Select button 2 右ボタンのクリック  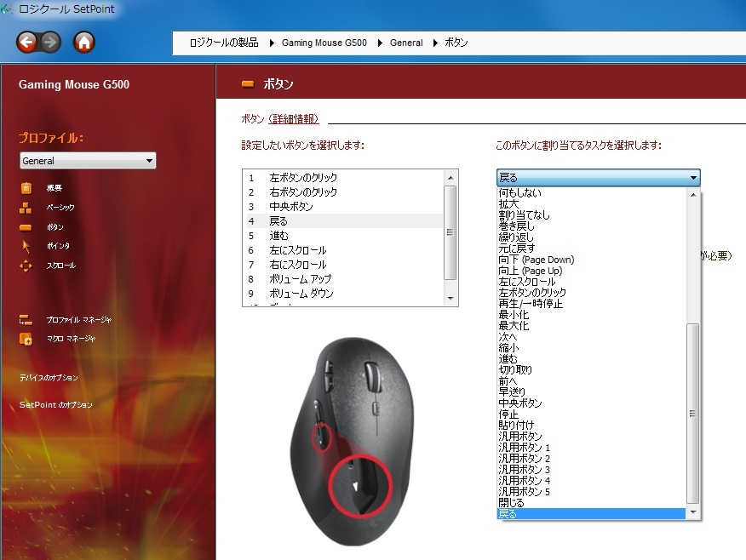(x=344, y=192)
